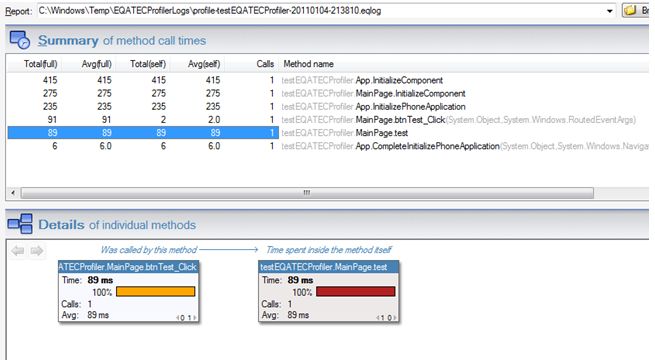655x361 pixels.
Task: Click the Details forward navigation arrow
Action: (x=37, y=250)
